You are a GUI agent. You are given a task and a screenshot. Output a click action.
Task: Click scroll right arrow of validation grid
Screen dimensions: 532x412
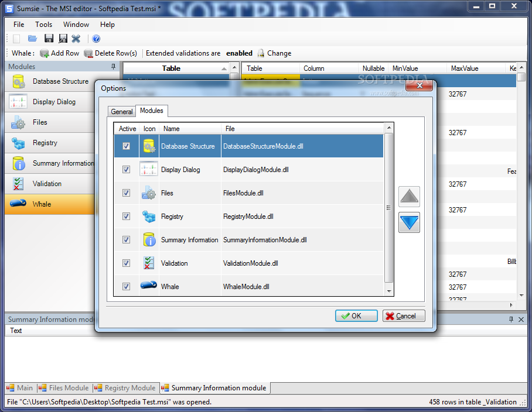click(x=511, y=305)
